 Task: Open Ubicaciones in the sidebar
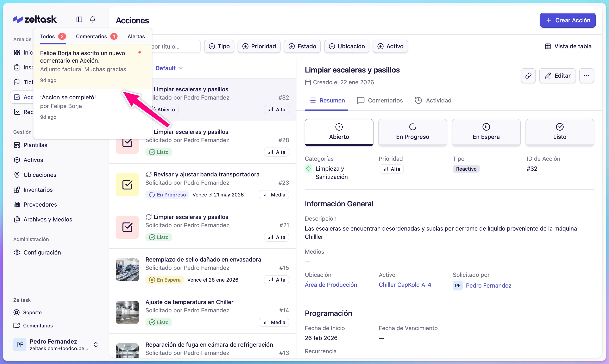[x=40, y=175]
